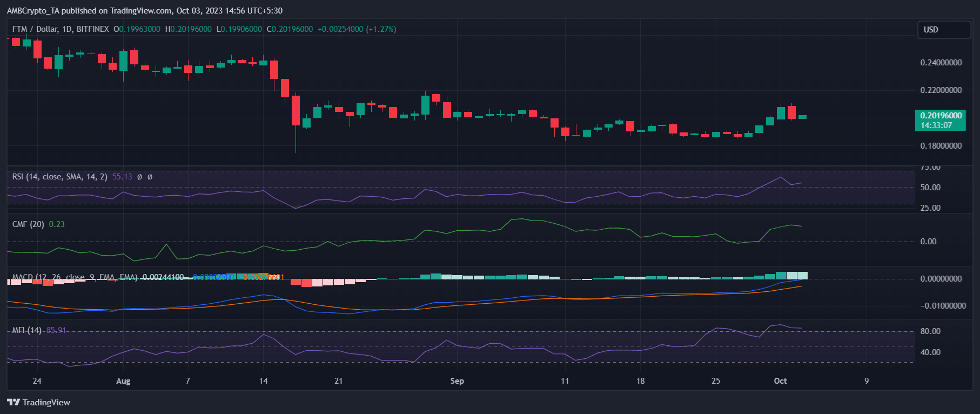Click the 18 date label on time axis
The width and height of the screenshot is (980, 414).
click(640, 381)
